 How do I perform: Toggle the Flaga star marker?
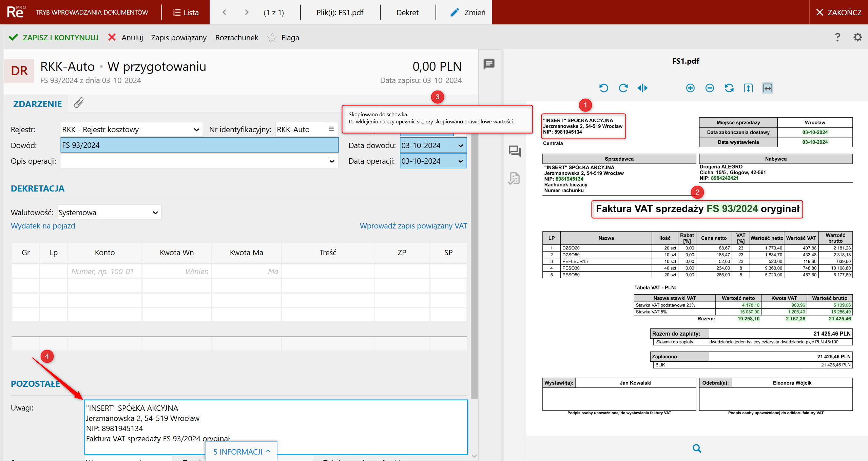click(x=272, y=38)
